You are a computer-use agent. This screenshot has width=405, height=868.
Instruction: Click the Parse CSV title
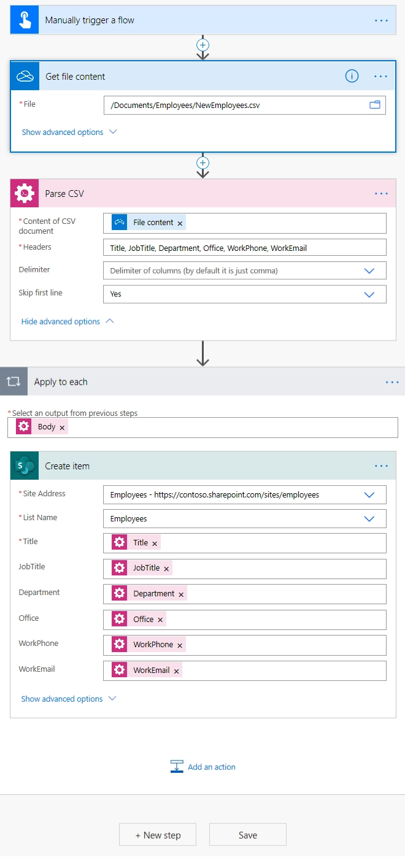[x=64, y=193]
